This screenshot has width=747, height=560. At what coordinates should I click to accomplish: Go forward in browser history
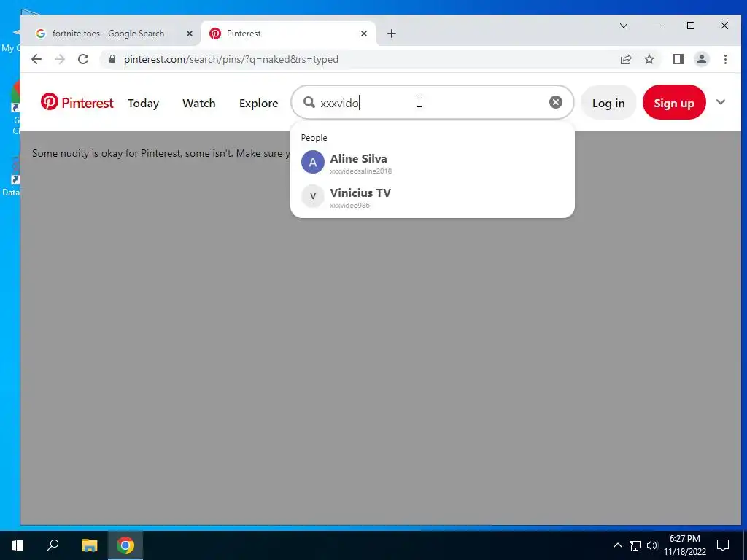click(x=60, y=60)
